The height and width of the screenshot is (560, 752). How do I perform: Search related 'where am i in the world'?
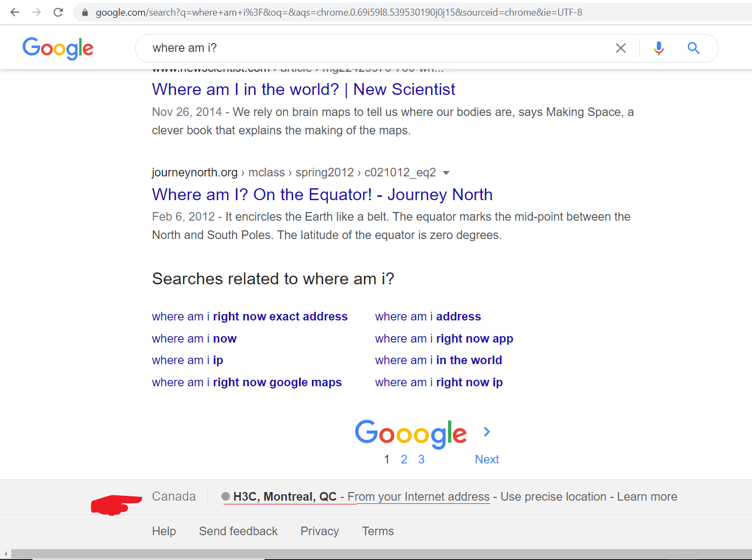click(439, 360)
